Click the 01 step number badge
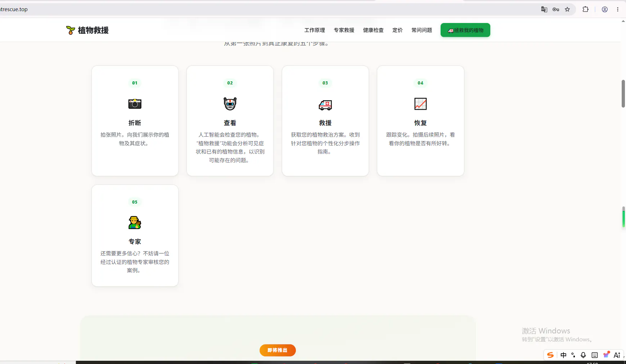626x364 pixels. [135, 83]
